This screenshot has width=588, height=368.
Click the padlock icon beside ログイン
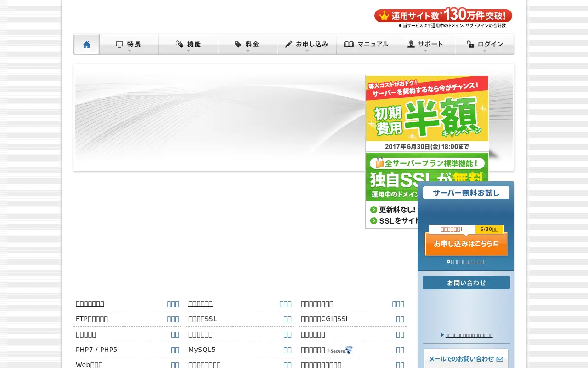470,44
